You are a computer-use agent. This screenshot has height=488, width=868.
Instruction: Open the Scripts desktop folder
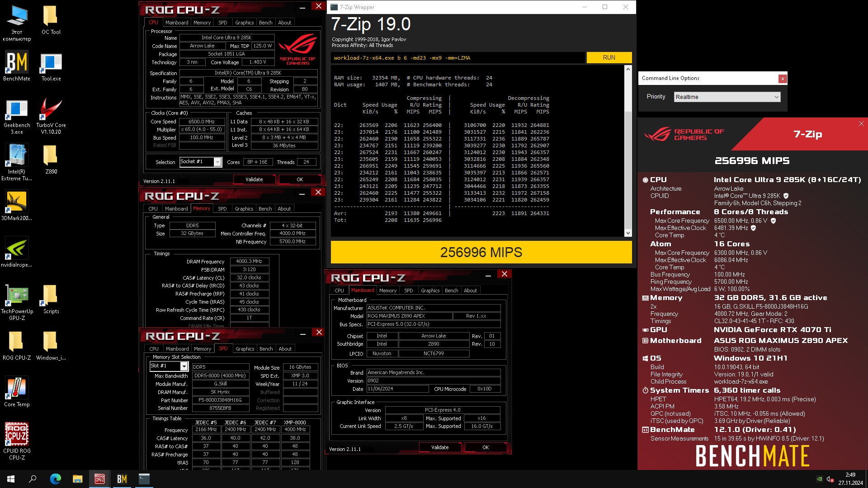[51, 300]
